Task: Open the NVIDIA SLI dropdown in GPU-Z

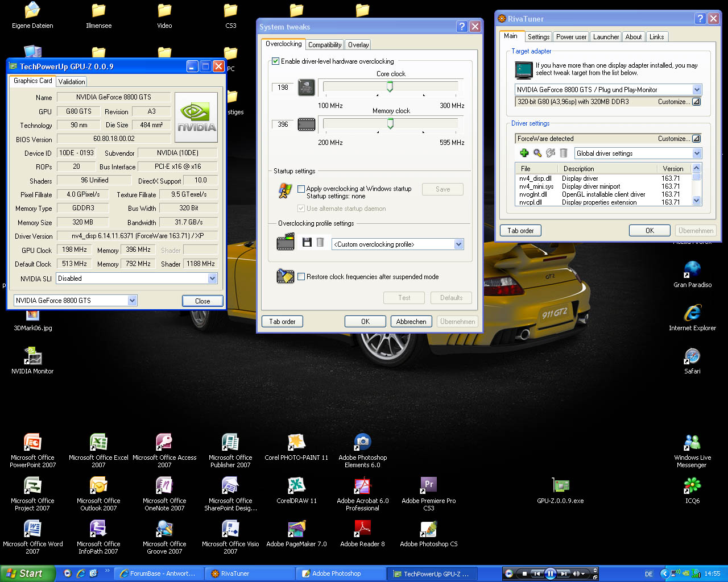Action: [212, 278]
